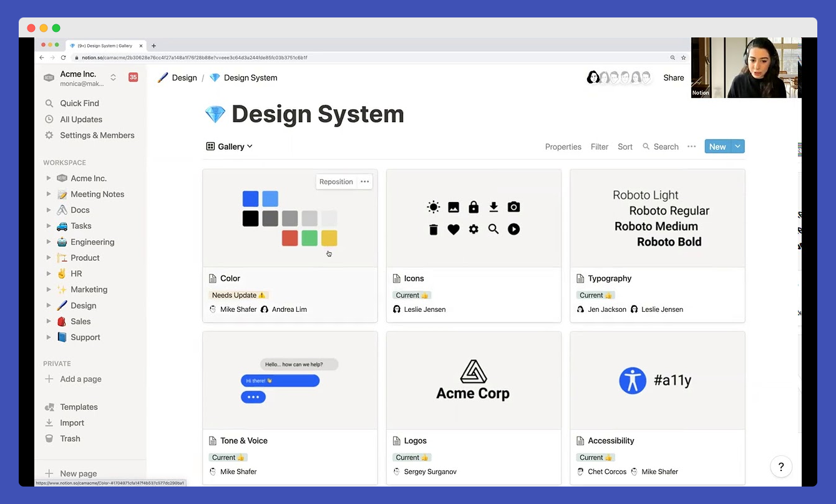Click the red swatch in Color card
The width and height of the screenshot is (836, 504).
pyautogui.click(x=289, y=238)
